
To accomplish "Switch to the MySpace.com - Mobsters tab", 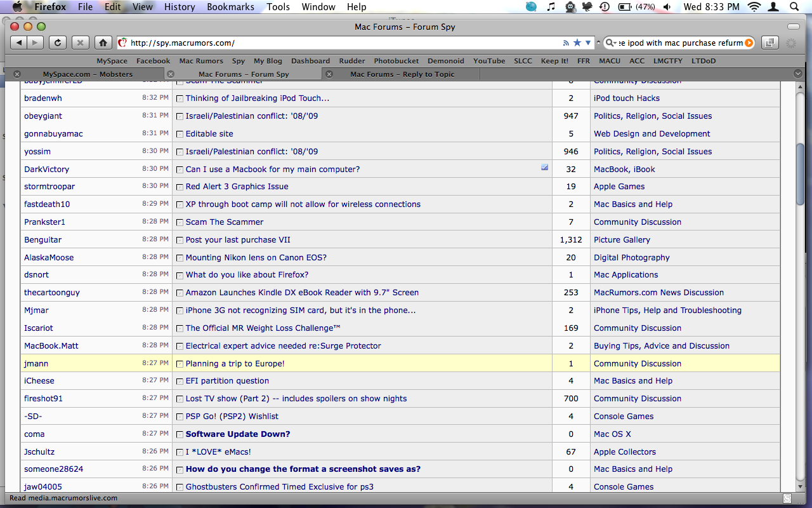I will [x=88, y=74].
